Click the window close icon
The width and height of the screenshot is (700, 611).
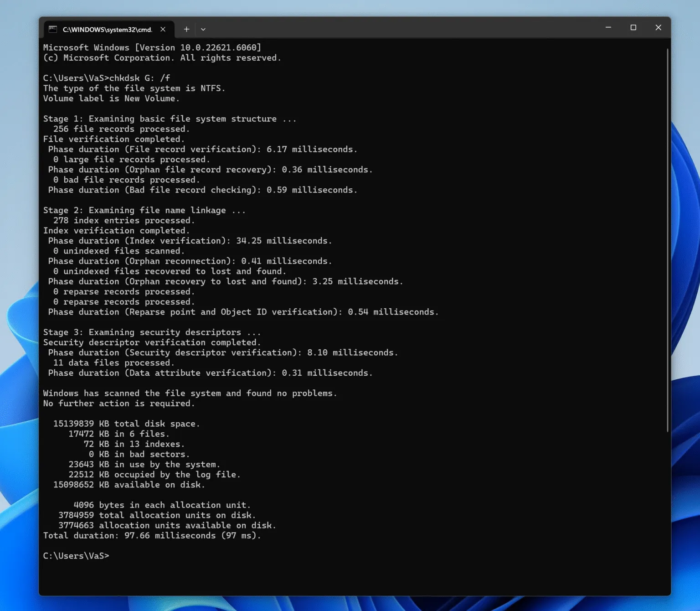pyautogui.click(x=658, y=27)
